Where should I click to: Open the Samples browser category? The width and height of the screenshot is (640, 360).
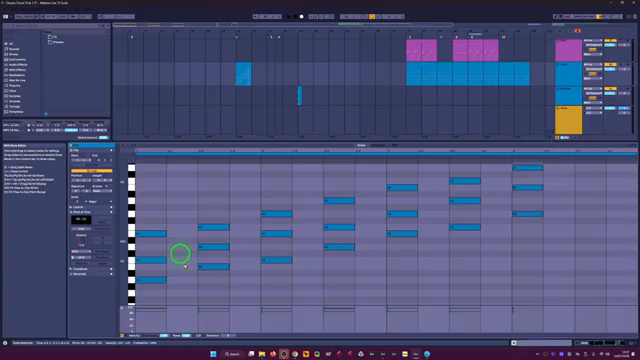15,96
